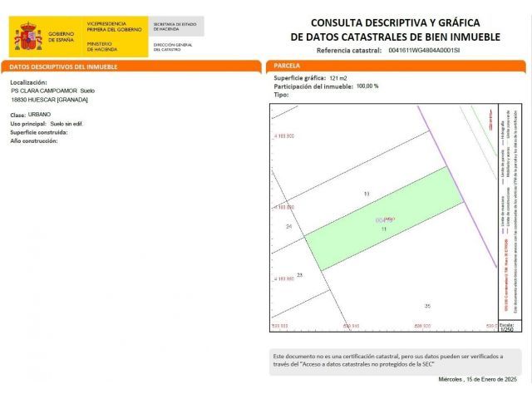Click the vertical map legend strip
Screen dimensions: 532x399
tap(510, 212)
